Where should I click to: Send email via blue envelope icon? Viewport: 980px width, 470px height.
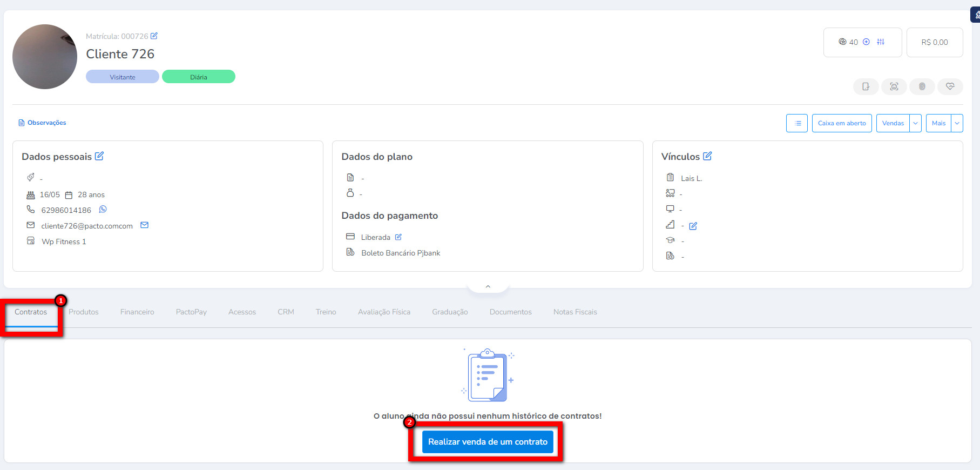144,225
